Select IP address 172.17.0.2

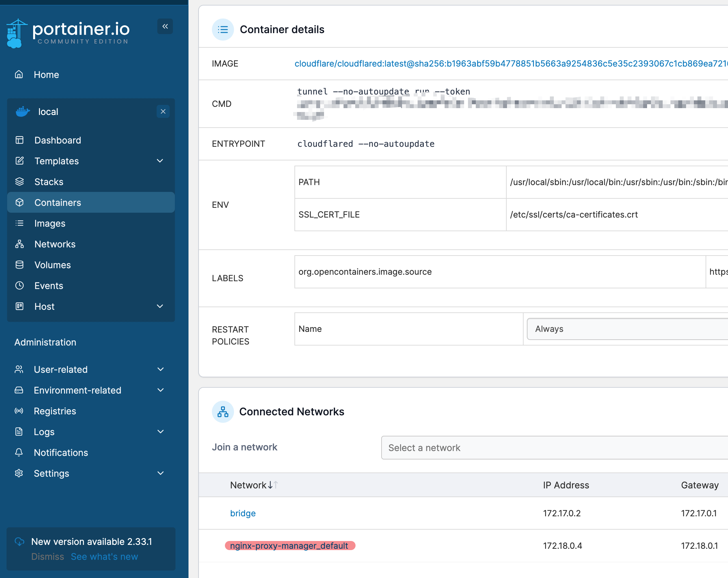[x=562, y=513]
